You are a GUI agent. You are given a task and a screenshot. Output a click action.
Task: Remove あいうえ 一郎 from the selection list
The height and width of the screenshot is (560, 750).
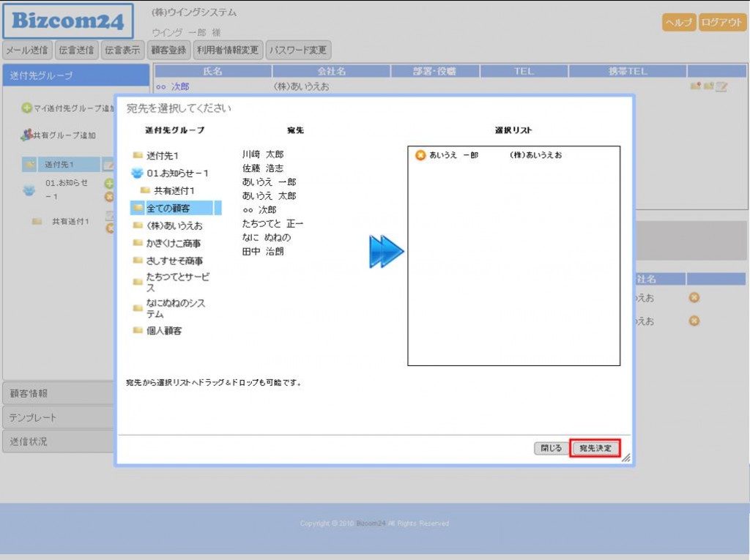pos(420,155)
